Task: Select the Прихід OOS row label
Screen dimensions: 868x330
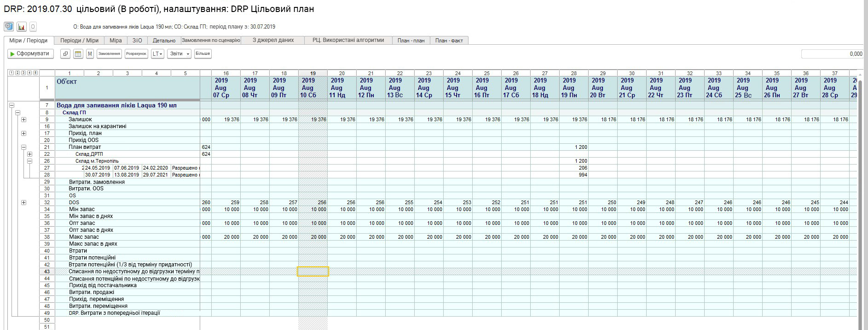Action: (84, 140)
